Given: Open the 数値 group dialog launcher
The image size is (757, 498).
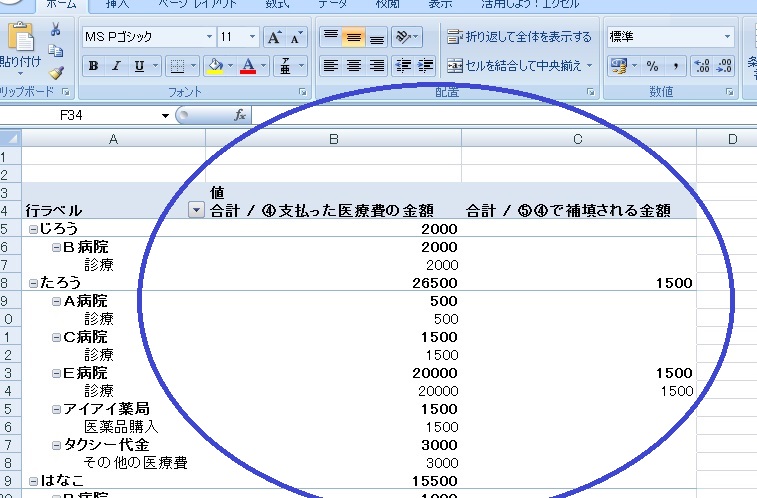Looking at the screenshot, I should coord(729,92).
